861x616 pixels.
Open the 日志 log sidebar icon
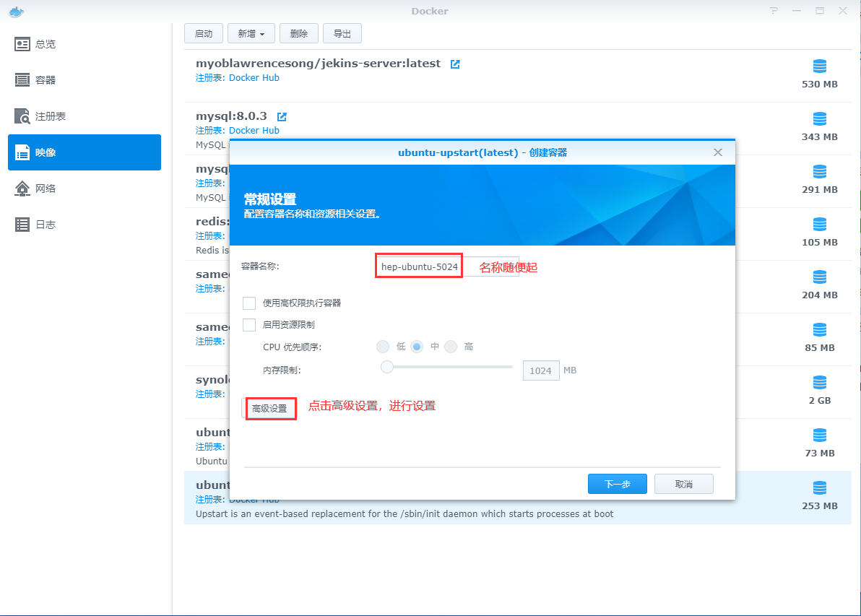pos(22,225)
